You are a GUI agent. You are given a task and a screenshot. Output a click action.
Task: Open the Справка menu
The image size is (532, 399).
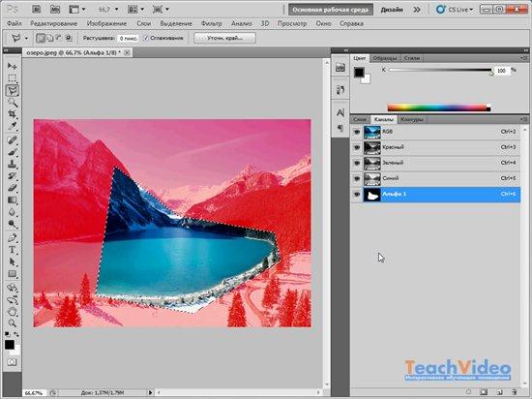click(351, 24)
